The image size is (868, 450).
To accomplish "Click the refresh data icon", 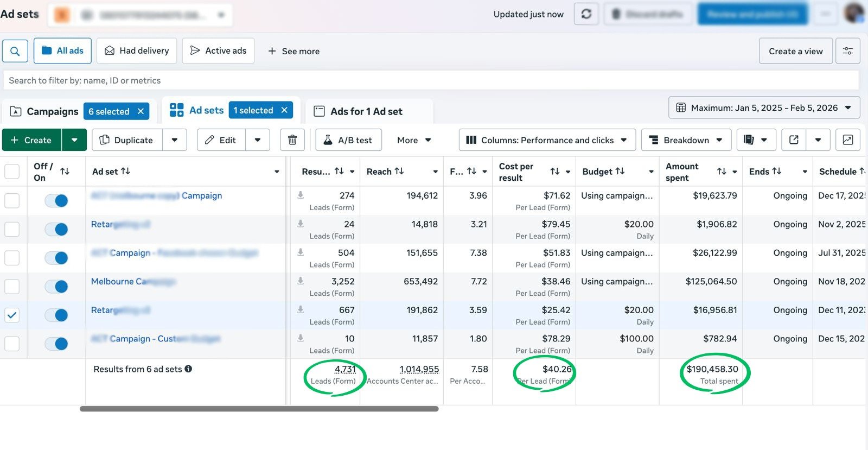I will tap(586, 14).
